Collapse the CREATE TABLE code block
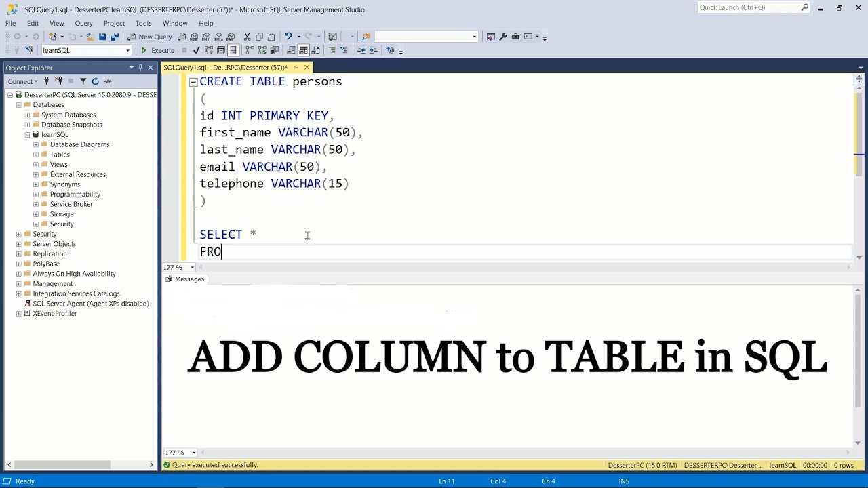Viewport: 868px width, 488px height. point(193,82)
